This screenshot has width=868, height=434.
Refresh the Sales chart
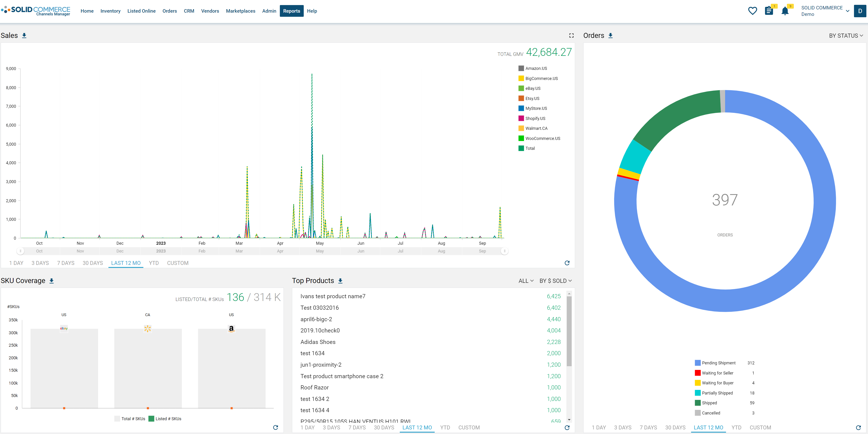[x=567, y=263]
